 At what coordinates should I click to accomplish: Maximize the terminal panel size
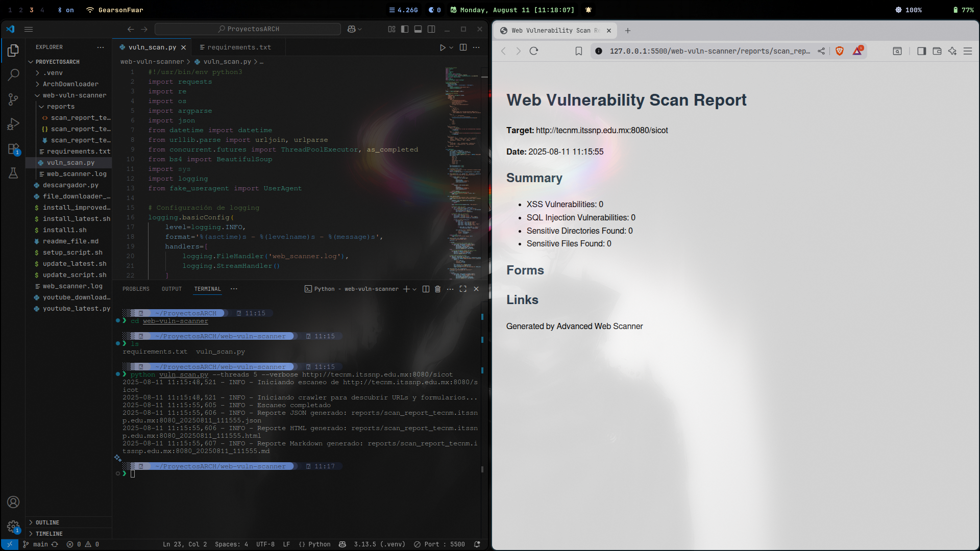tap(463, 289)
